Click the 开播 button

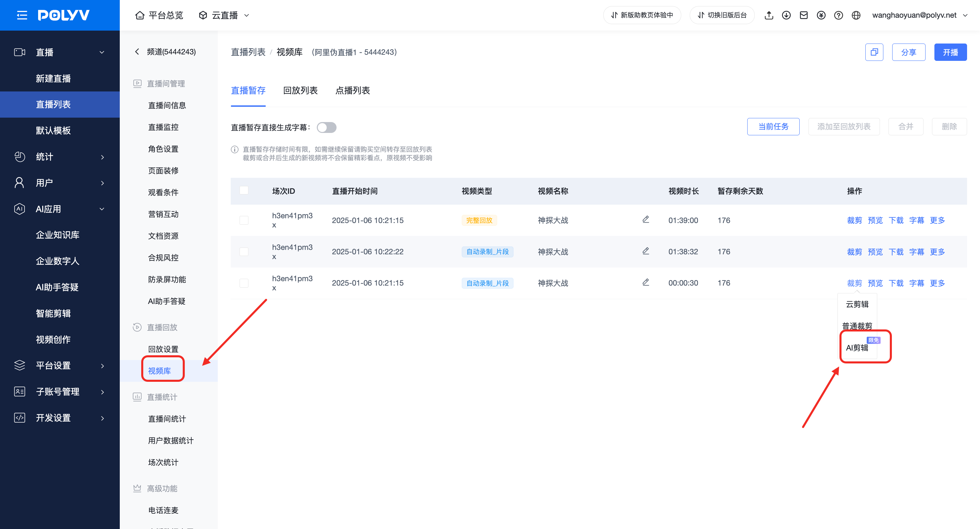pos(950,52)
